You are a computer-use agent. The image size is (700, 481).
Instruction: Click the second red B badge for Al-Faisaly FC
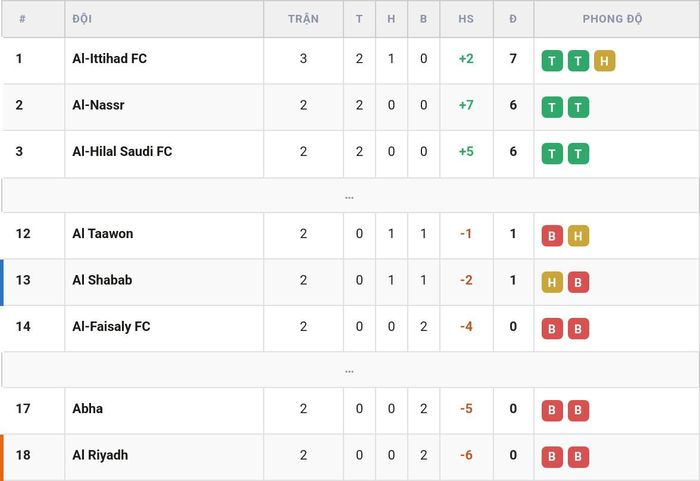578,329
